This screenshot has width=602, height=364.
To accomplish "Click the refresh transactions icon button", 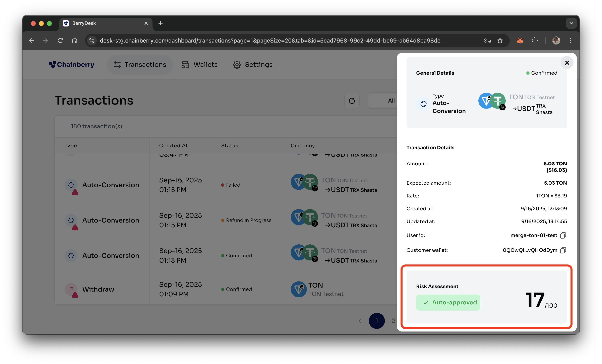I will 352,101.
